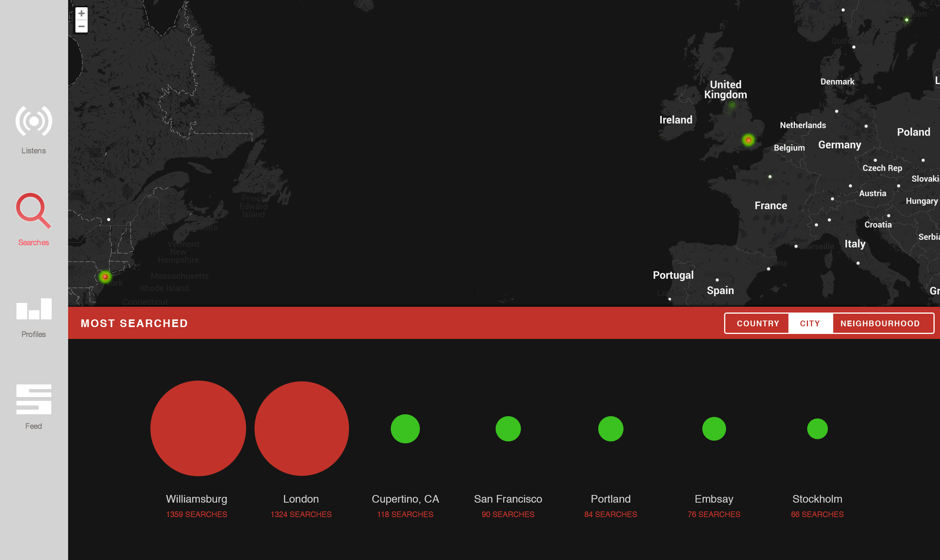This screenshot has width=940, height=560.
Task: Click the Italy map label
Action: [x=855, y=244]
